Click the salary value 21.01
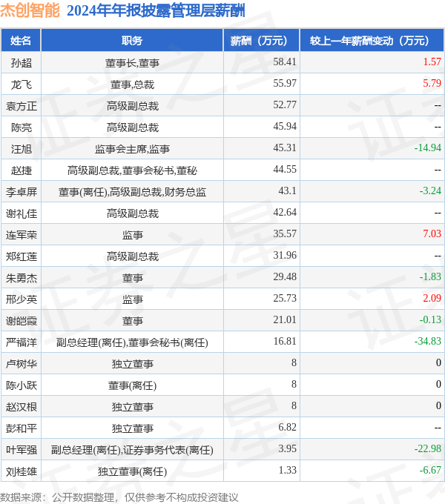The image size is (445, 504). point(285,320)
